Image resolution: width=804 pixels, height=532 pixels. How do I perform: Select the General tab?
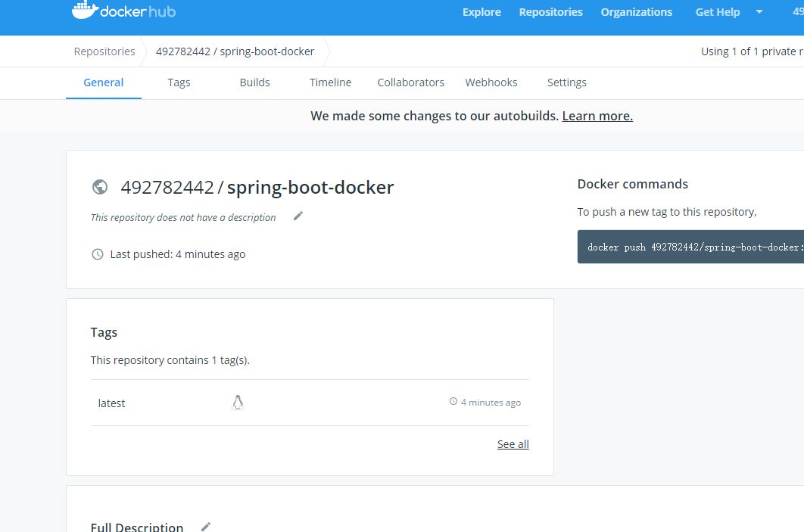pos(104,82)
